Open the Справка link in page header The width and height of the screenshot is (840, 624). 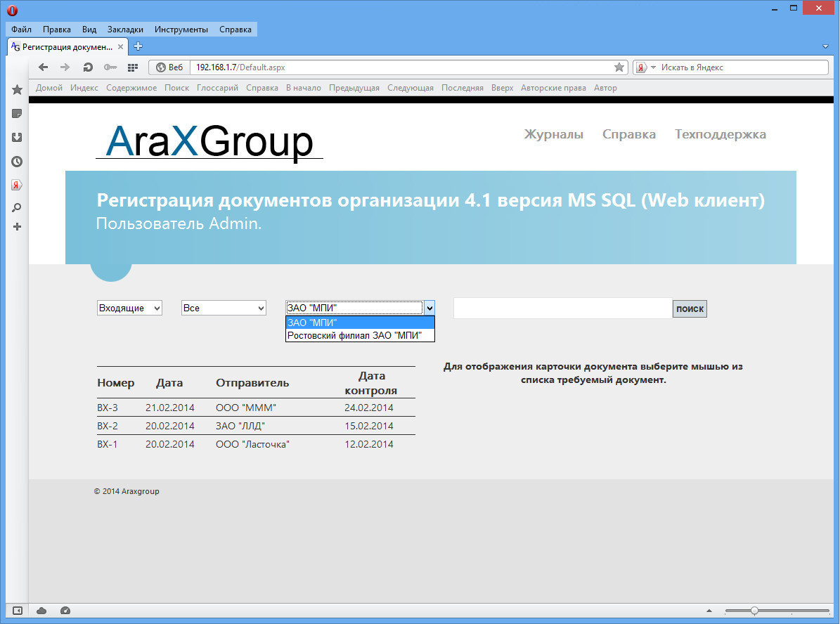[629, 134]
